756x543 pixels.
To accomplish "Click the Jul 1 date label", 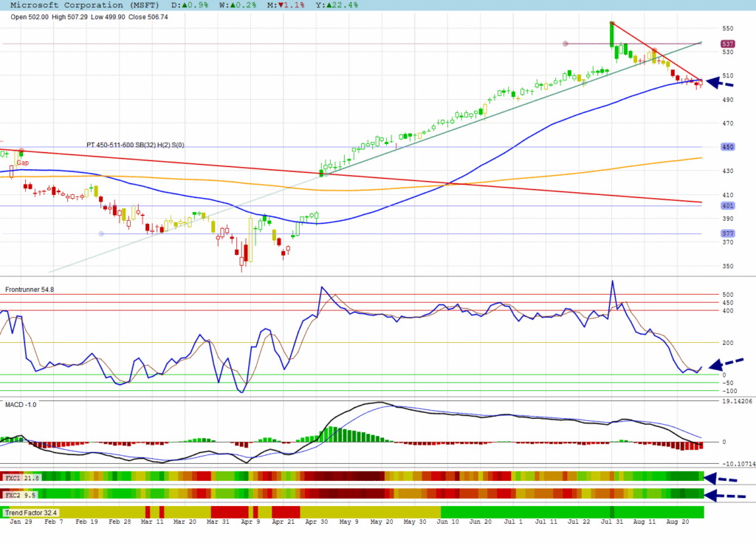I will coord(513,522).
